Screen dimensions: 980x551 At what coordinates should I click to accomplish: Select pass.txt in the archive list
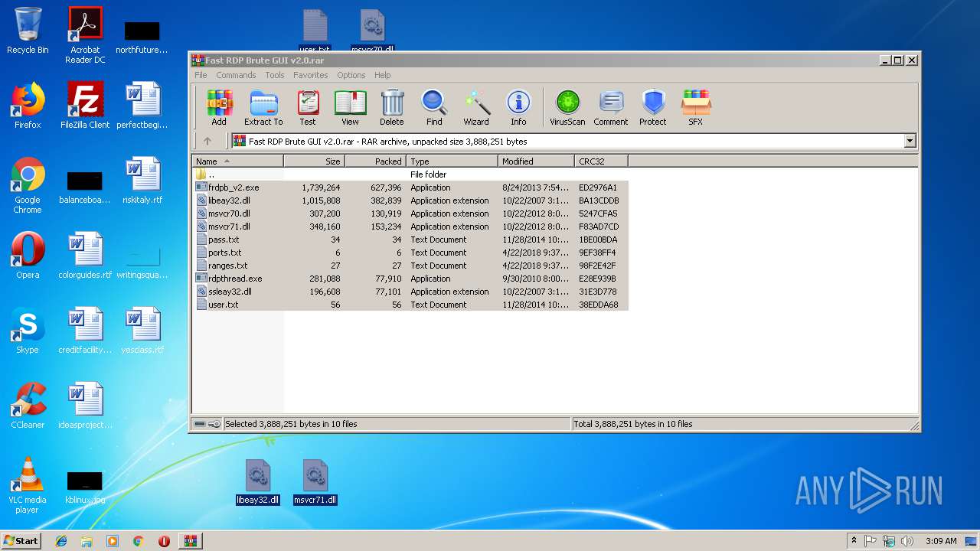click(x=410, y=240)
